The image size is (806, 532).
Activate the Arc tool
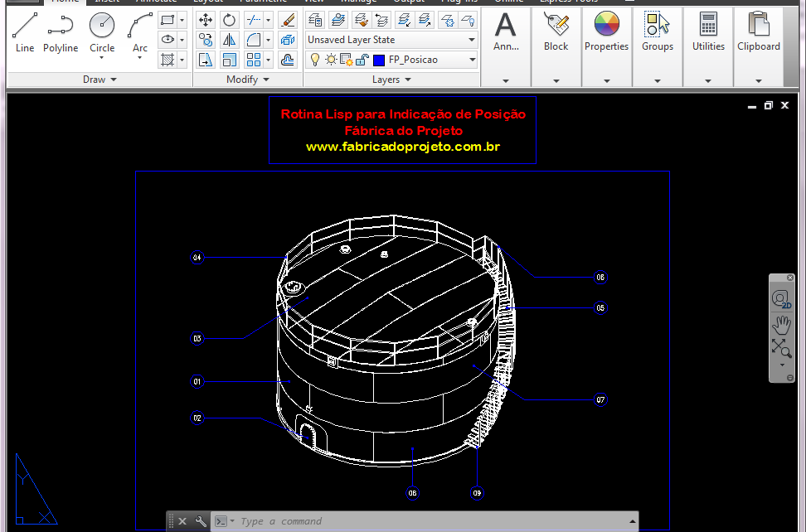(140, 32)
